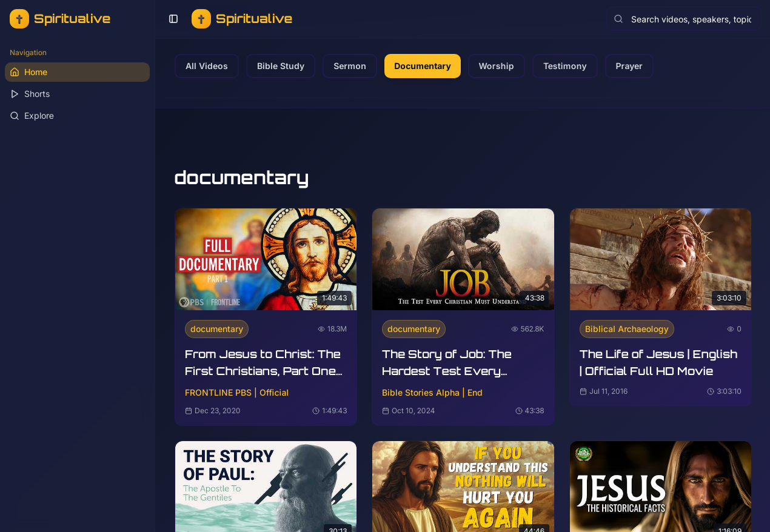Click the 'Jul 11, 2016' date
The image size is (770, 532).
[x=608, y=391]
